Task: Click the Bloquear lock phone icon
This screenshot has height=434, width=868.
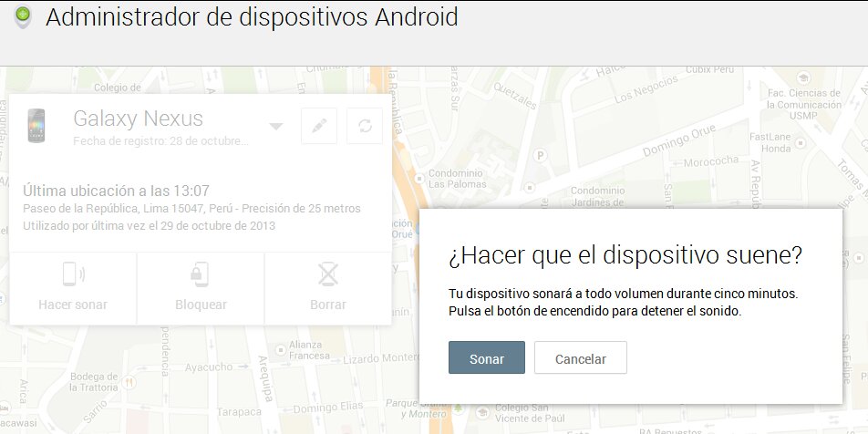Action: point(200,274)
